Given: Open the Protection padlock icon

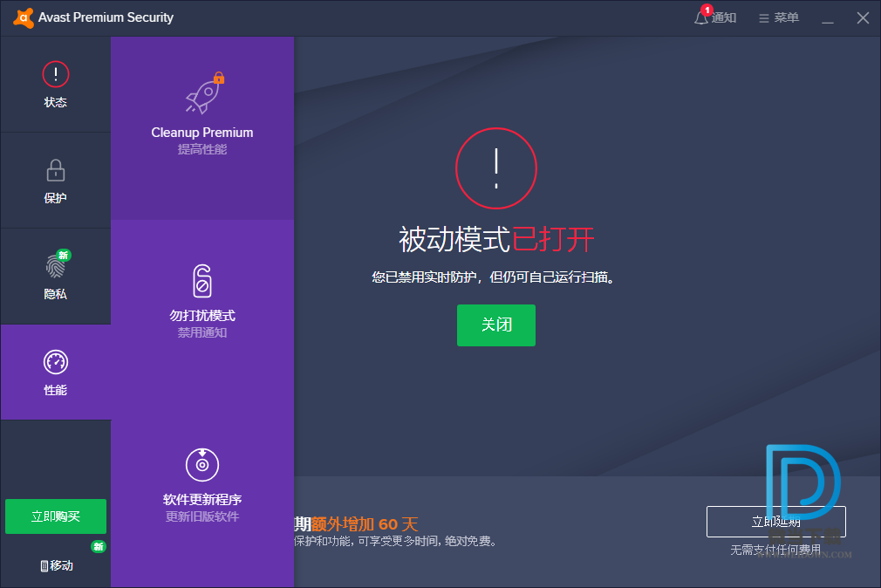Looking at the screenshot, I should (x=55, y=170).
